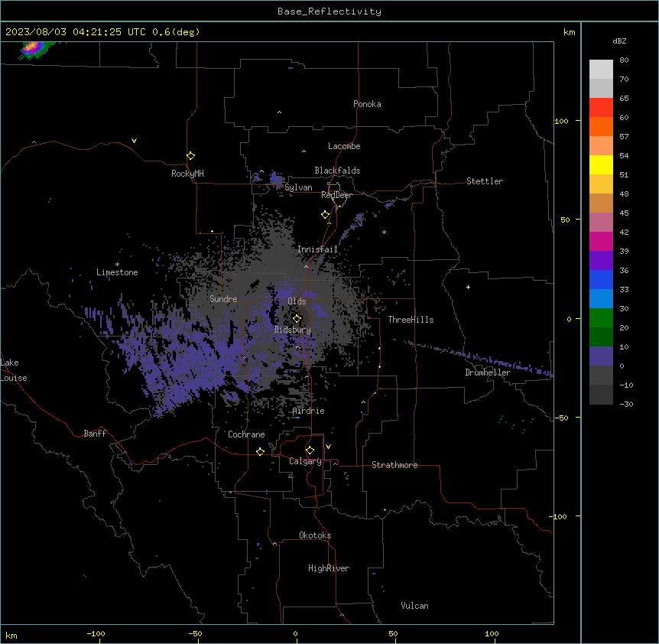Click the yellow diamond marker south of RedDeer
The height and width of the screenshot is (644, 659).
click(325, 215)
